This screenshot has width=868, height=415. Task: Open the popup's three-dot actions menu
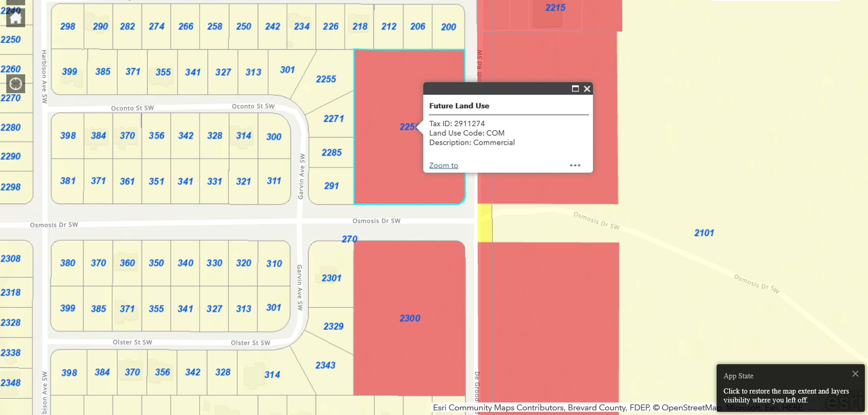575,165
